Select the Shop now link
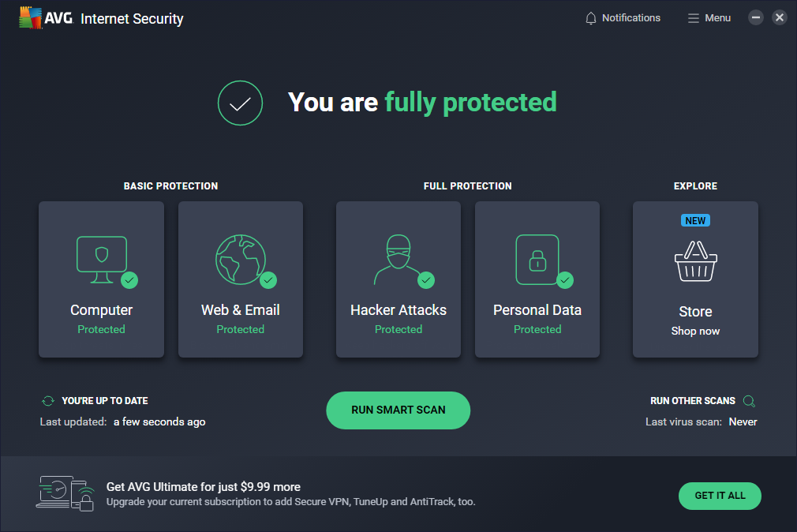 695,332
